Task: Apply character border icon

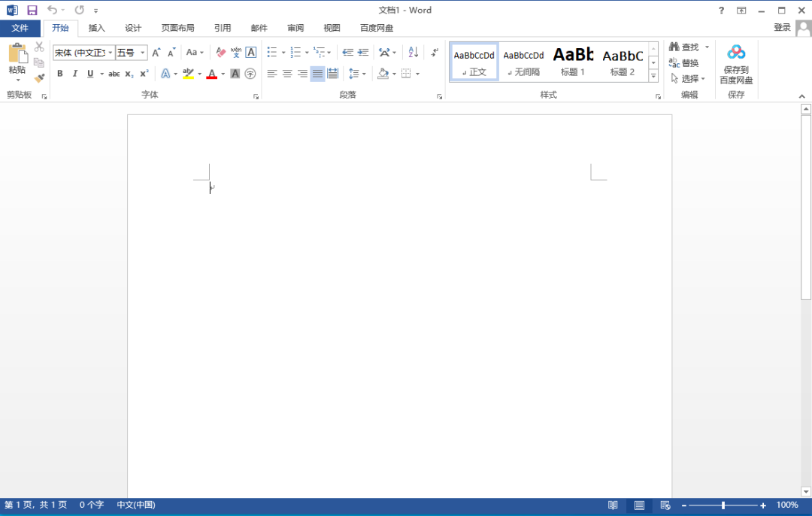Action: (x=251, y=53)
